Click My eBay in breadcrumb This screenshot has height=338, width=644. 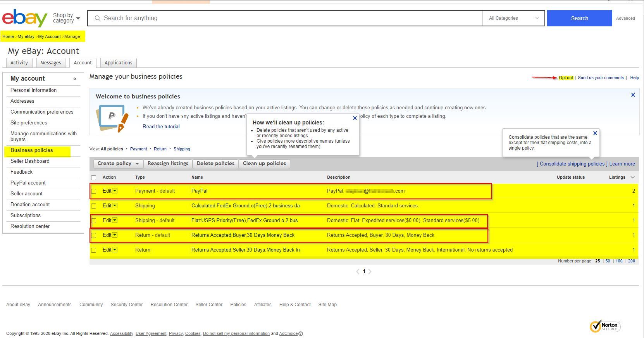pos(26,37)
